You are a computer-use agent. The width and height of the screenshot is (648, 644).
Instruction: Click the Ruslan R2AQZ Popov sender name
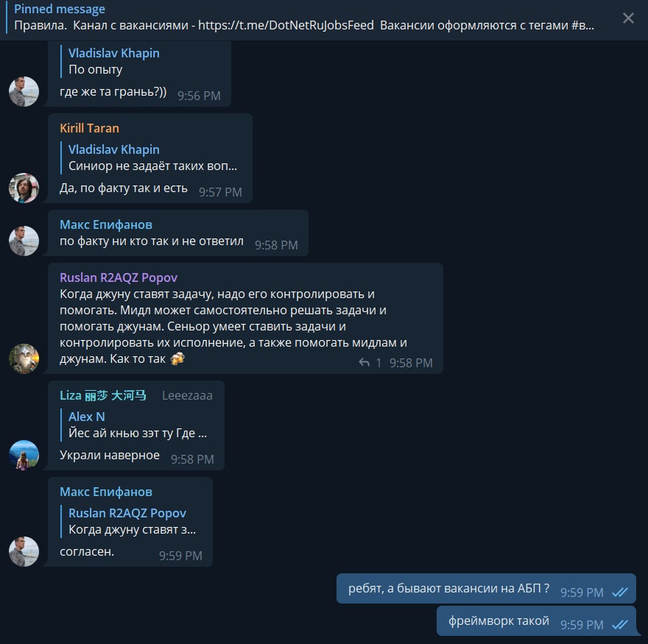click(x=119, y=277)
